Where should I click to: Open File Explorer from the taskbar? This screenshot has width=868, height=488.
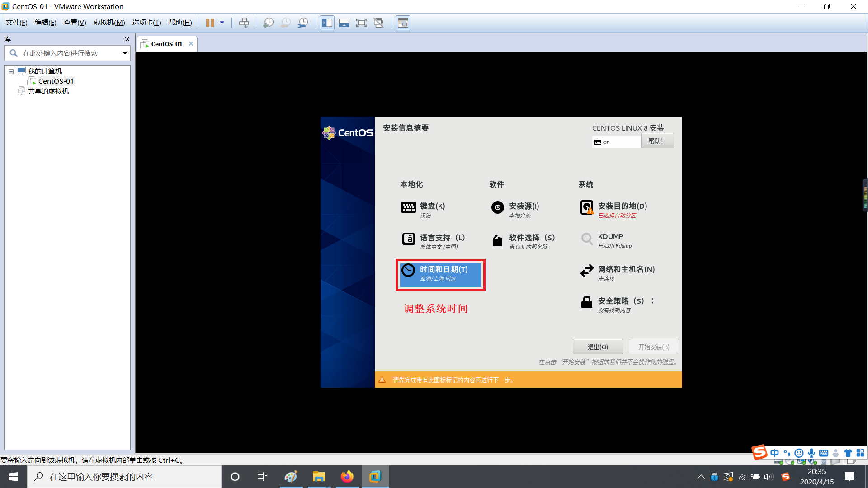click(x=319, y=477)
